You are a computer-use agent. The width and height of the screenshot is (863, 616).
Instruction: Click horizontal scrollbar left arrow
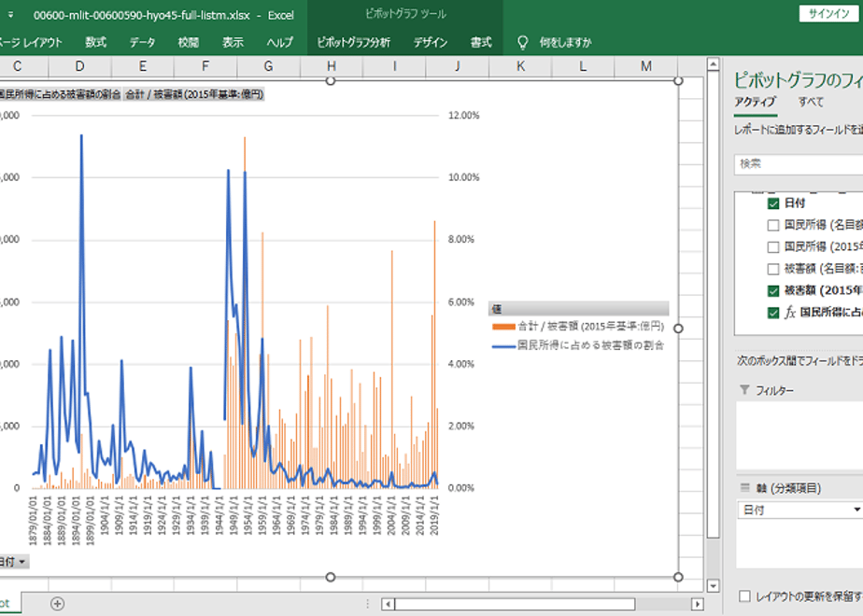[388, 604]
